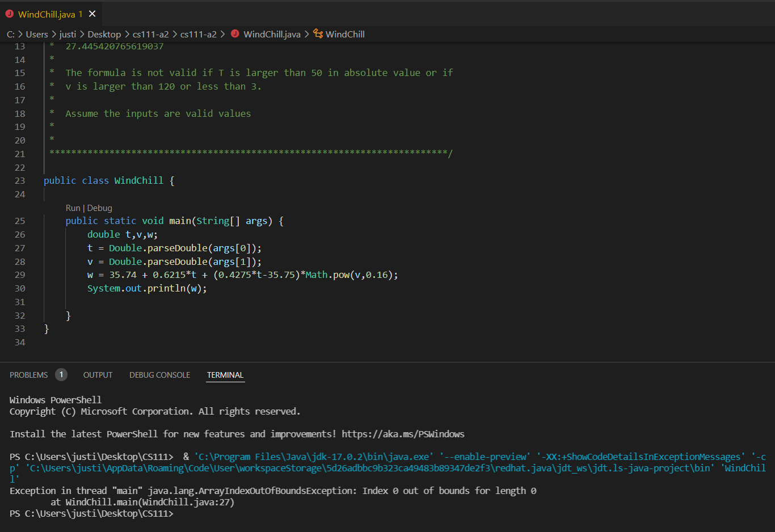This screenshot has width=775, height=532.
Task: Close the WindChill.java editor tab
Action: point(92,14)
